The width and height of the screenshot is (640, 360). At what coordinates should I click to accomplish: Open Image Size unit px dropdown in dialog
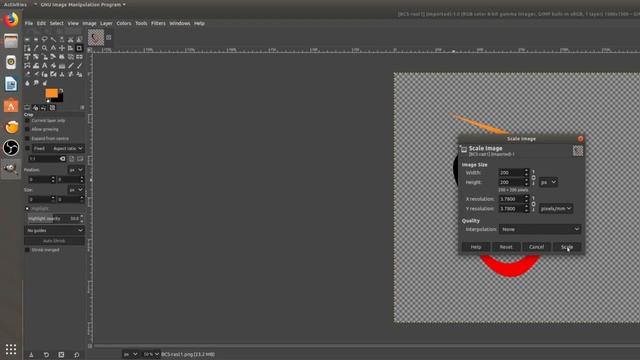click(548, 182)
